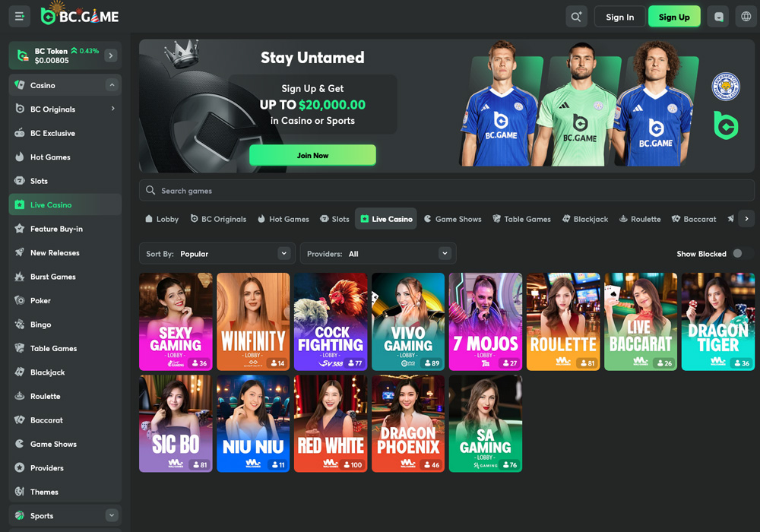Switch to the Table Games tab
The image size is (760, 532).
(521, 219)
